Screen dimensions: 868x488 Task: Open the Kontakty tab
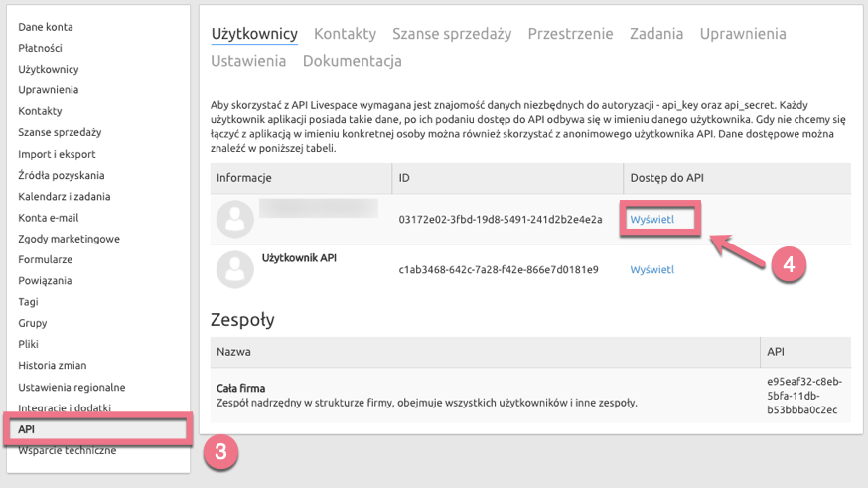(345, 34)
